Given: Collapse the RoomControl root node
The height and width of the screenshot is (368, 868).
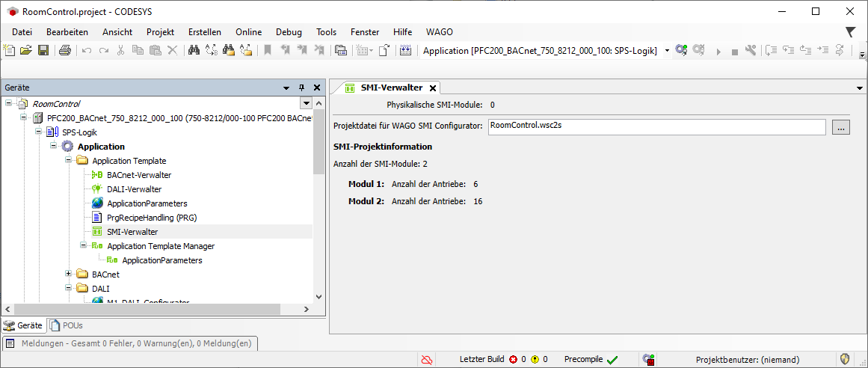Looking at the screenshot, I should point(8,103).
